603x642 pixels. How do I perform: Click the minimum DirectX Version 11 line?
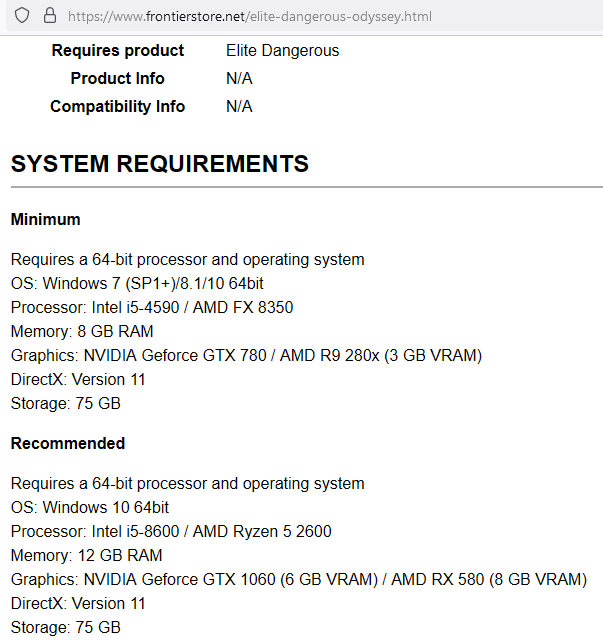click(x=78, y=380)
